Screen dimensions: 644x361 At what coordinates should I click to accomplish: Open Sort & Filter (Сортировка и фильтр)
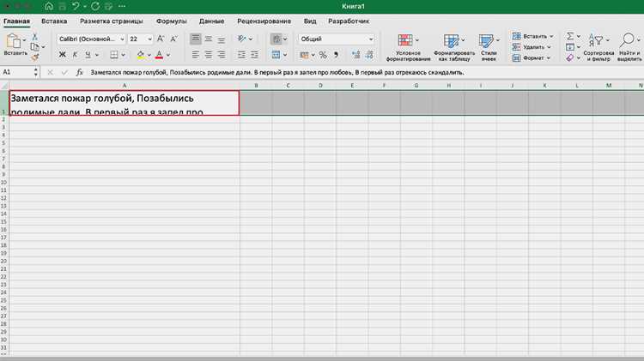click(x=598, y=47)
